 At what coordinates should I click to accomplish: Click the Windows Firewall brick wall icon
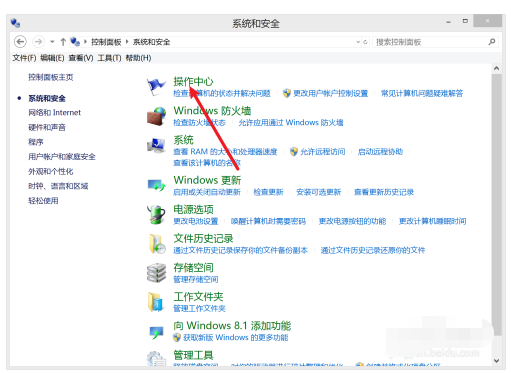tap(156, 116)
